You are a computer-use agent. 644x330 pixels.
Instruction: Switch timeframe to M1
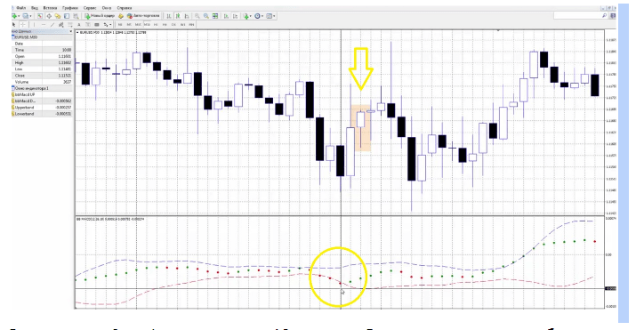tap(120, 25)
